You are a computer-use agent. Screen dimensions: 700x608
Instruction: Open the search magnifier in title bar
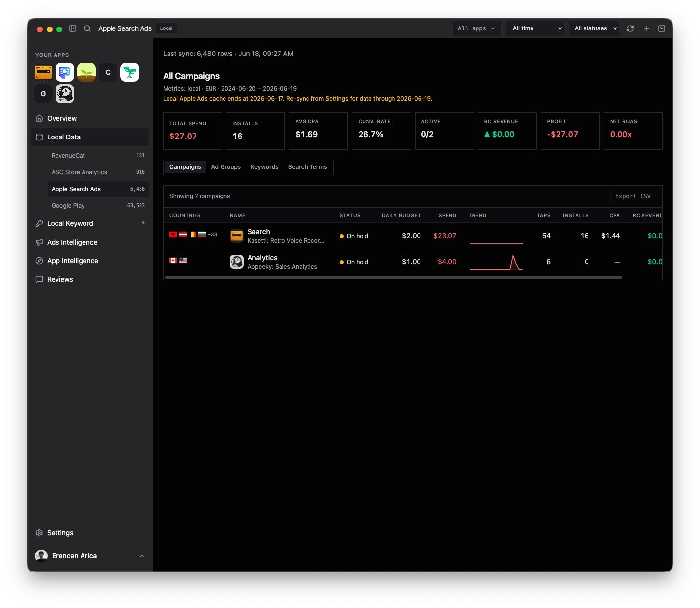click(87, 28)
